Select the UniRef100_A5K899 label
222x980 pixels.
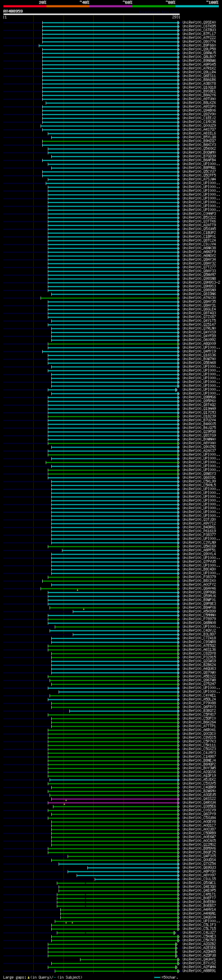199,612
